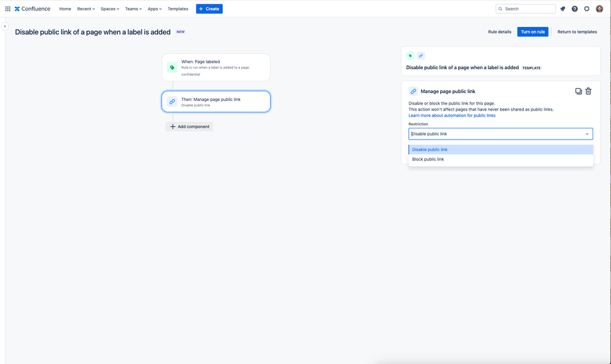611x364 pixels.
Task: Select the When: Page labeled trigger card
Action: [216, 67]
